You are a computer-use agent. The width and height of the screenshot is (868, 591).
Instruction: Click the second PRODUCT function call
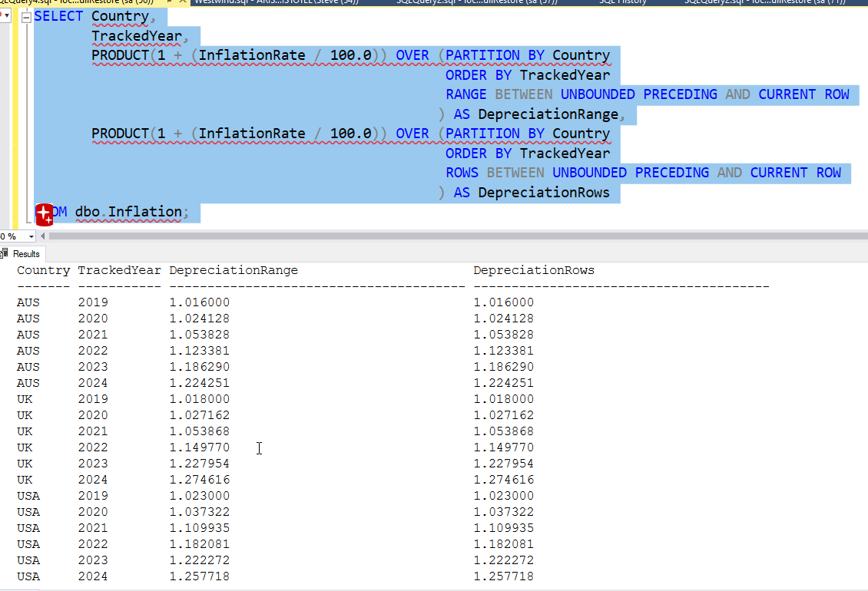click(x=120, y=134)
